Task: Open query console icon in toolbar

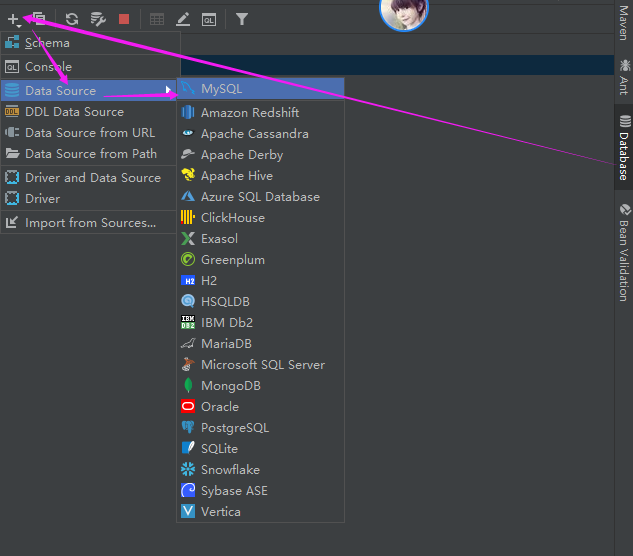Action: pos(209,19)
